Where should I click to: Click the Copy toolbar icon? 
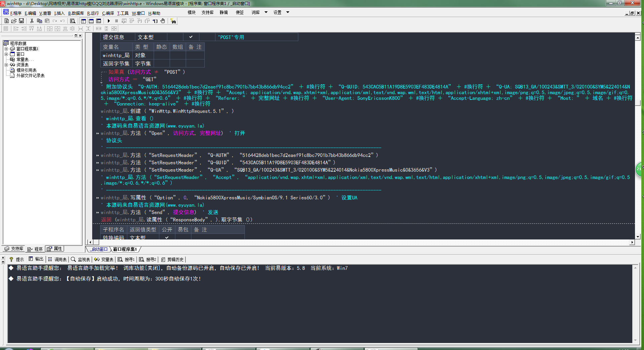[x=39, y=21]
